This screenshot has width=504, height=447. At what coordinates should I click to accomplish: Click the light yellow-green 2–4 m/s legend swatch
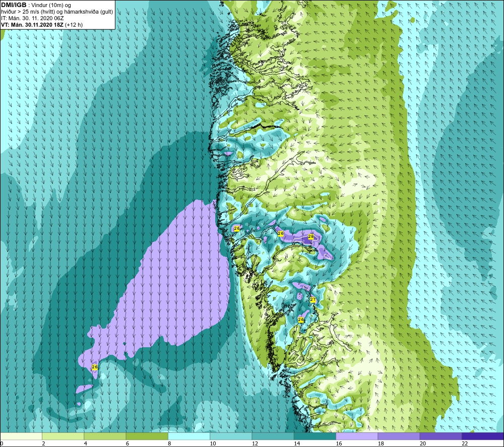point(63,436)
